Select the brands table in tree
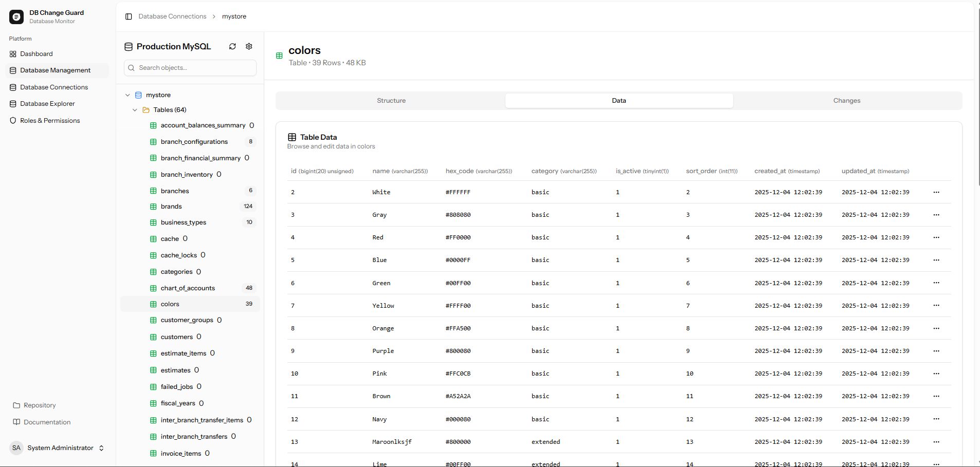This screenshot has width=980, height=467. [x=171, y=207]
